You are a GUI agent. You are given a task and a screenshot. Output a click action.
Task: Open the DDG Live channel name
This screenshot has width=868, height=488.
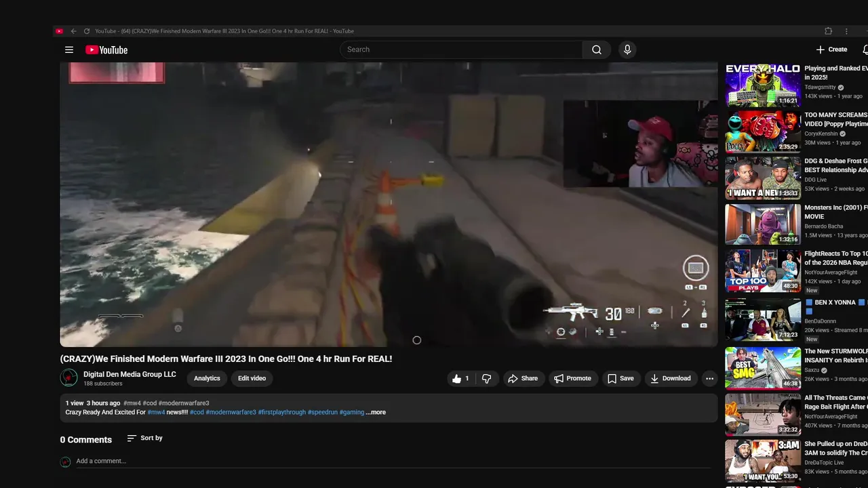[816, 180]
